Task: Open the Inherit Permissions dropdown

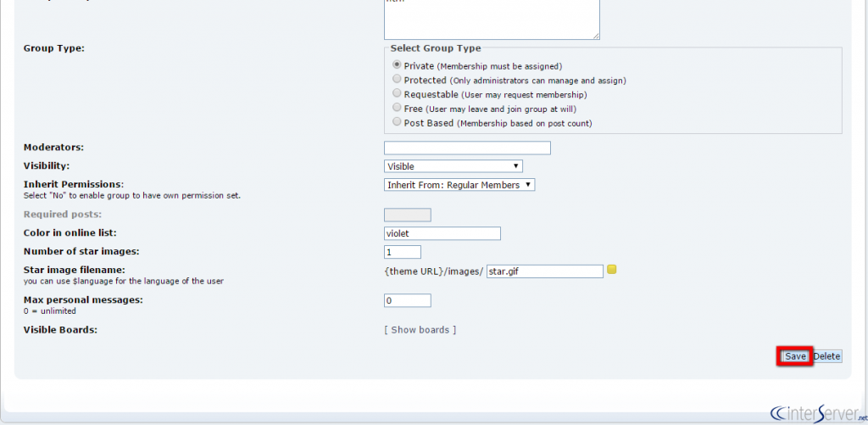Action: 459,185
